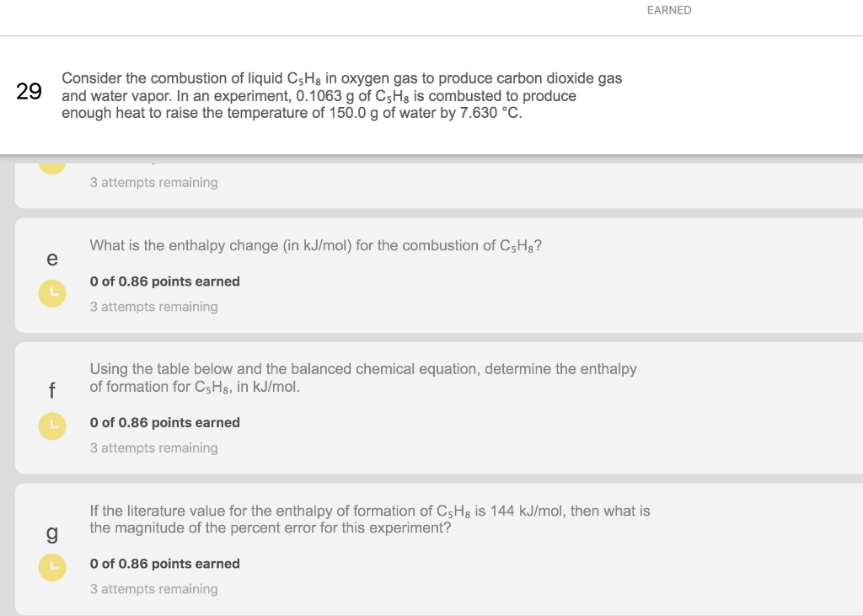Image resolution: width=863 pixels, height=616 pixels.
Task: Click '0 of 0.86 points earned' in part e
Action: point(164,281)
